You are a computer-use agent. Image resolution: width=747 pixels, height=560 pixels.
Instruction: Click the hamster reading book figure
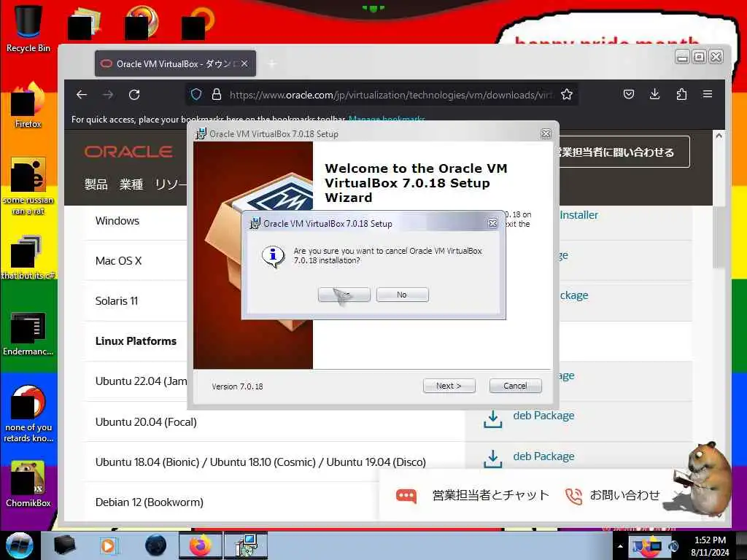pyautogui.click(x=704, y=478)
